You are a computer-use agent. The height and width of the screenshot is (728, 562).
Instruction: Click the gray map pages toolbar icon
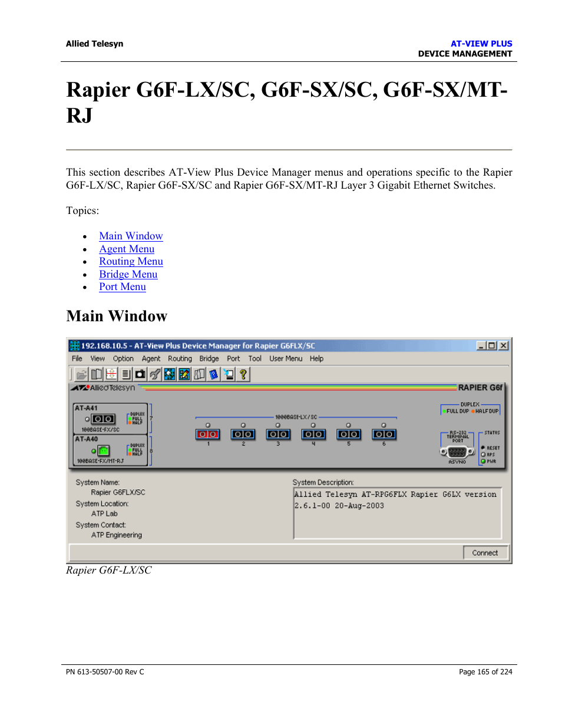[x=199, y=374]
